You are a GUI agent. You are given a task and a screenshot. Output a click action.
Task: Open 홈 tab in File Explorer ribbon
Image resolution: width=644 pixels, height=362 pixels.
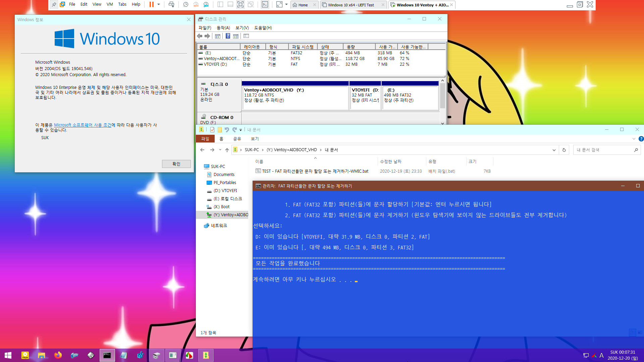coord(221,139)
